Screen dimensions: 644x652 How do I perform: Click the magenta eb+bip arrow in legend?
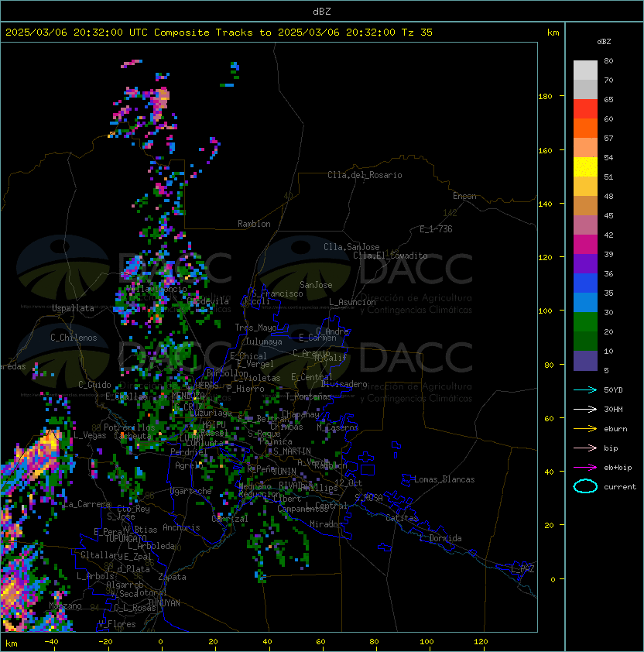(x=585, y=468)
